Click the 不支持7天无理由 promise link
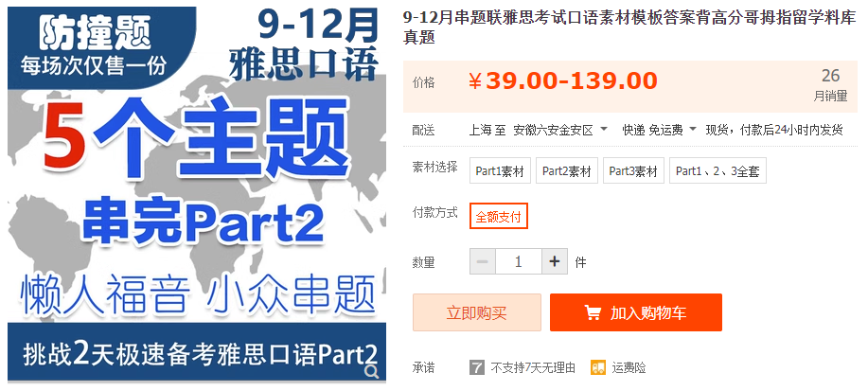The image size is (868, 391). click(533, 367)
